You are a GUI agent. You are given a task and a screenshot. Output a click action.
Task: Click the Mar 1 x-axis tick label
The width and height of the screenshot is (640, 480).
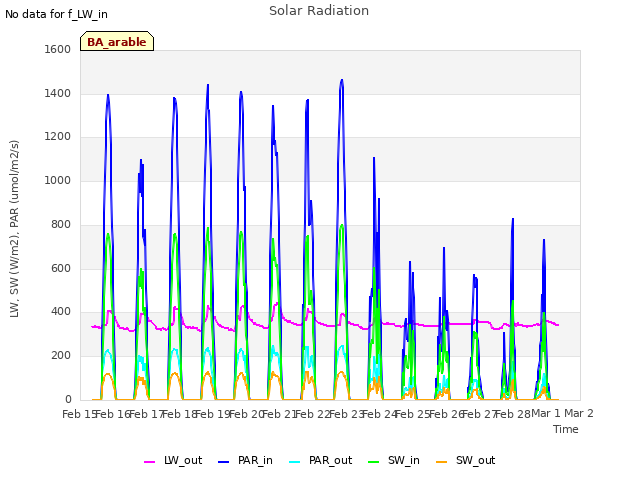[x=546, y=413]
